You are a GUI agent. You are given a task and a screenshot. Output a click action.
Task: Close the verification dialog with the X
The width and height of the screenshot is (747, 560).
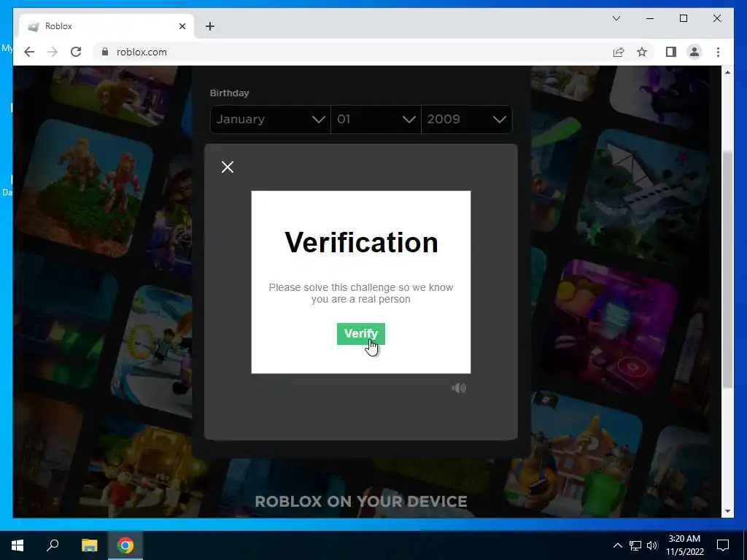[228, 167]
